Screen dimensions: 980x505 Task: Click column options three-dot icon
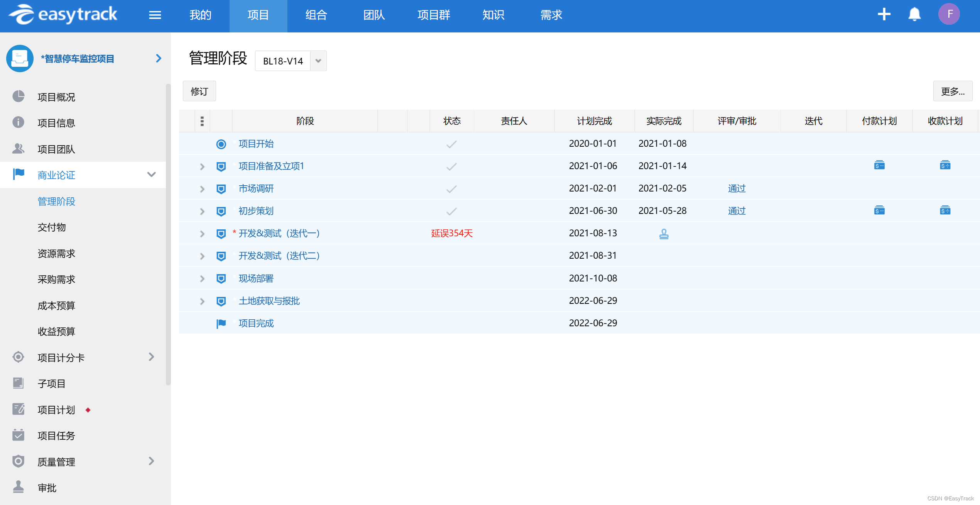coord(202,121)
